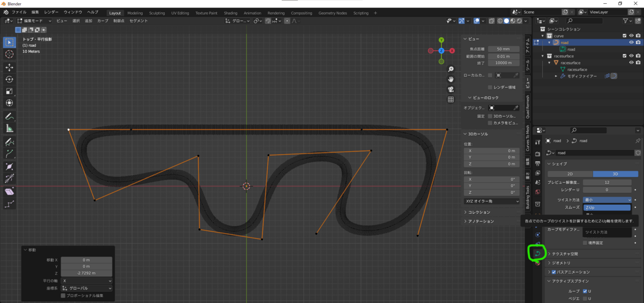The image size is (644, 303).
Task: Uncheck the curve collection exclude checkbox
Action: point(624,35)
